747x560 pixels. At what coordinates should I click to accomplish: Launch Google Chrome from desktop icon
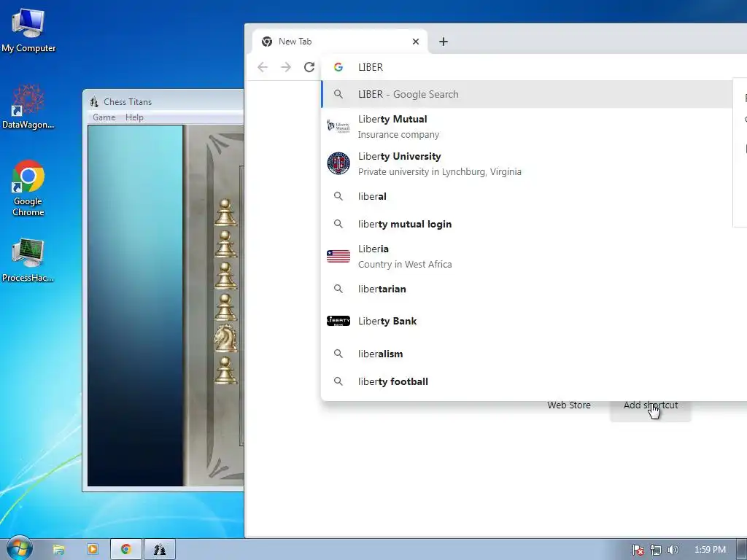(28, 188)
